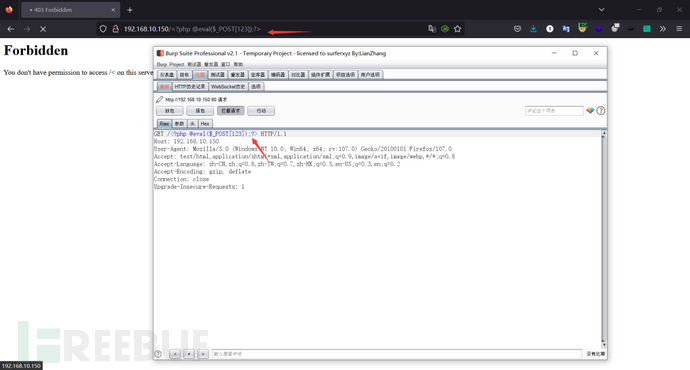
Task: Click the bottom-left help icon in Burp
Action: click(158, 354)
